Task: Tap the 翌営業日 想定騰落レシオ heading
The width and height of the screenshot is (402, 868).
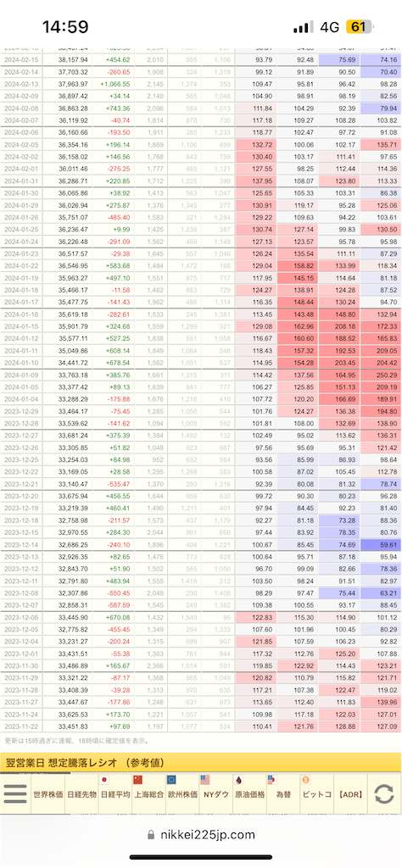Action: click(85, 763)
